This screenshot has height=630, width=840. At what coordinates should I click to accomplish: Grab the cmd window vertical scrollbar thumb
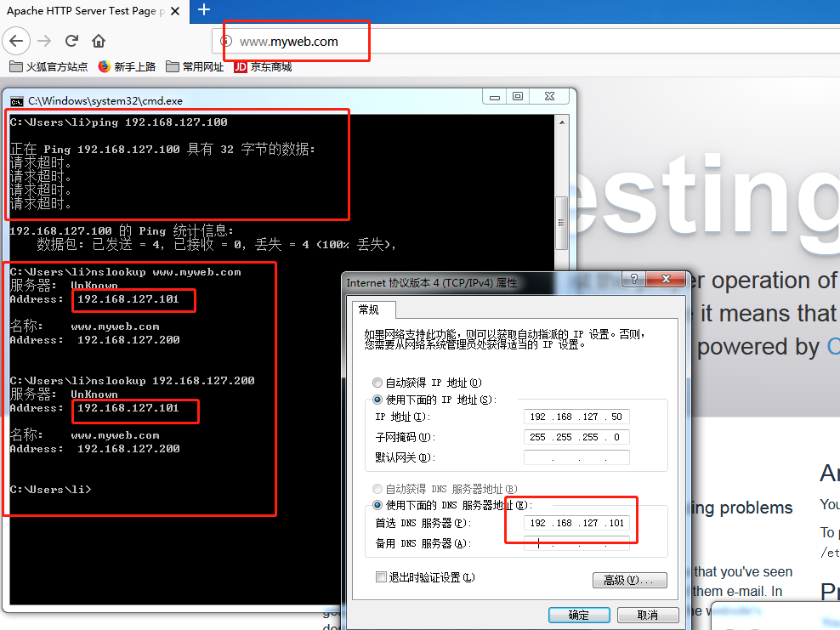point(561,223)
